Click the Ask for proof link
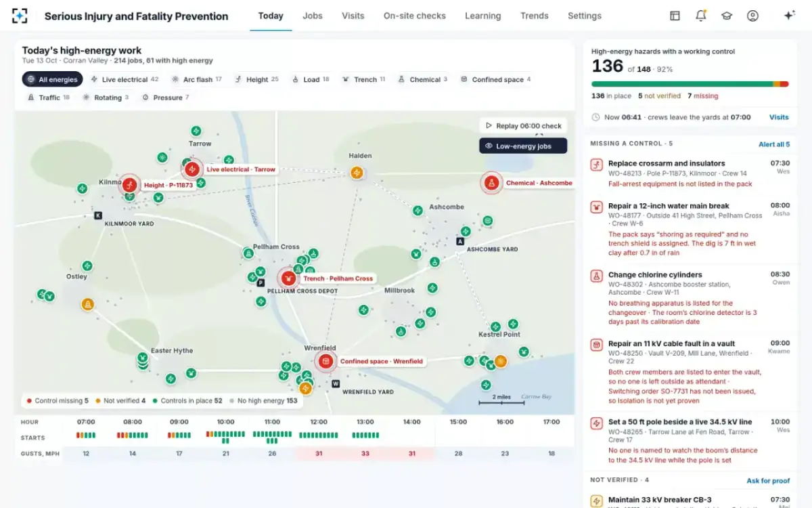Image resolution: width=812 pixels, height=508 pixels. pos(768,481)
